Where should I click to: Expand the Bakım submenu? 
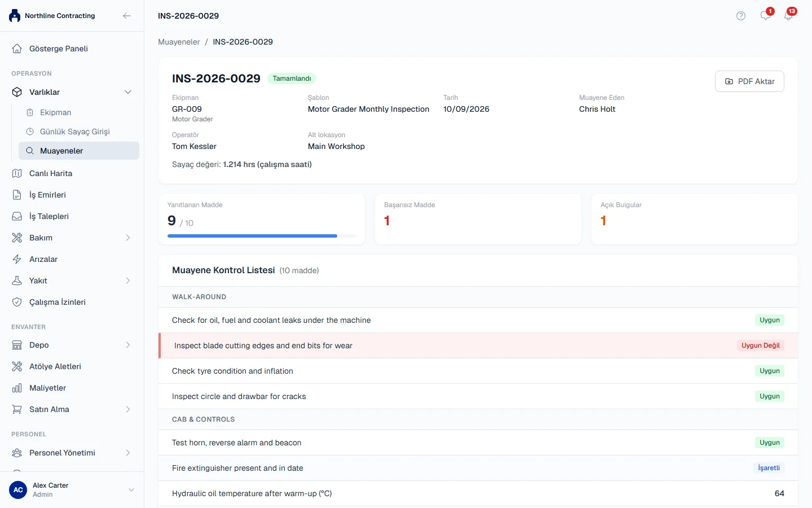pos(128,238)
